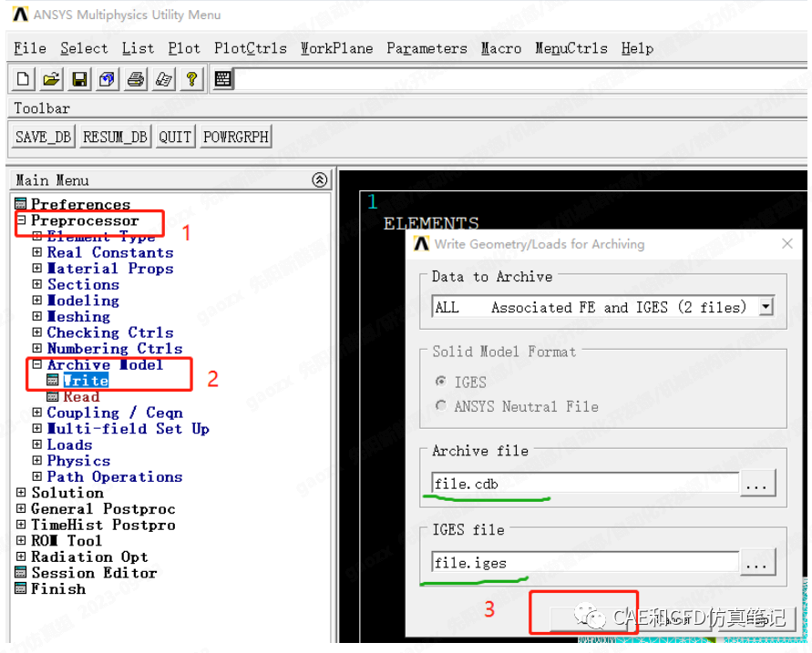Click the Archive file name field
The width and height of the screenshot is (812, 653).
point(585,484)
